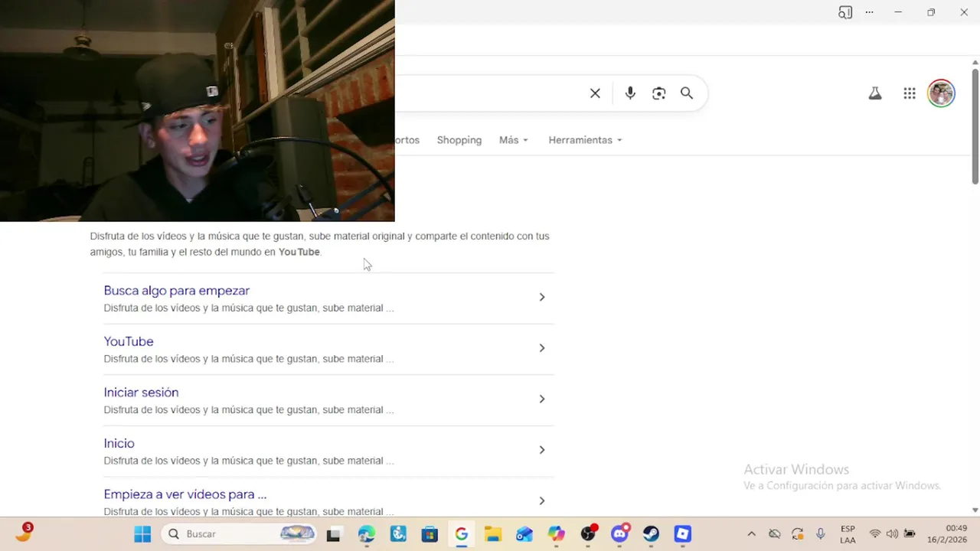Open Roblox from the taskbar

pos(683,534)
